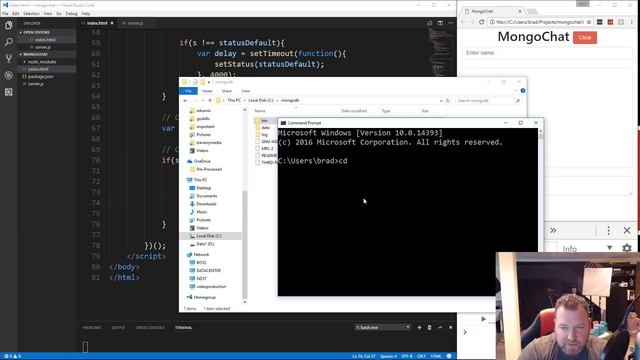Screen dimensions: 640x360
Task: Maximize the terminal panel with the up chevron
Action: pyautogui.click(x=440, y=327)
